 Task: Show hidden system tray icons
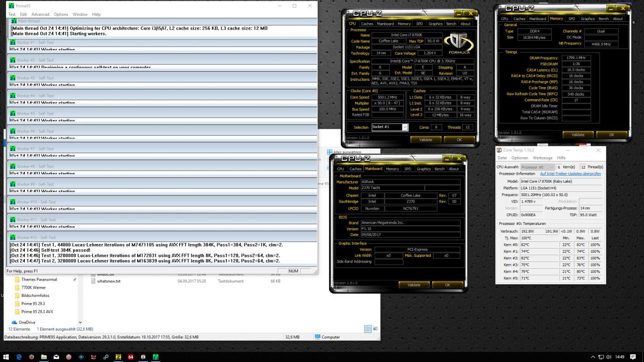coord(593,357)
